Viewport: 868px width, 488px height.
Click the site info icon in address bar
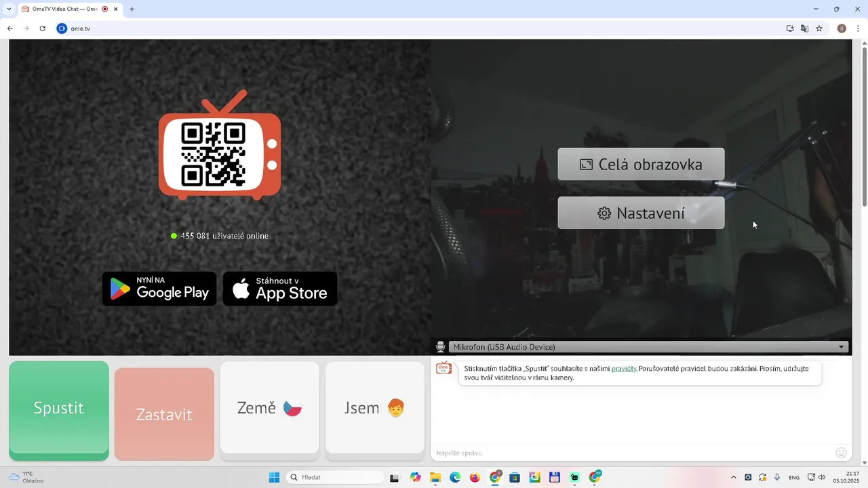pyautogui.click(x=62, y=28)
